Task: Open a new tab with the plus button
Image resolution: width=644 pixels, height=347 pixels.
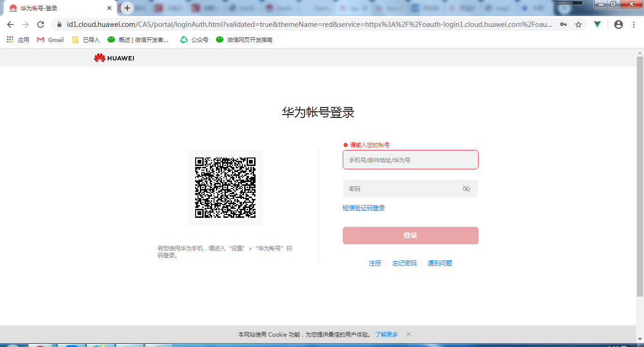Action: (127, 8)
